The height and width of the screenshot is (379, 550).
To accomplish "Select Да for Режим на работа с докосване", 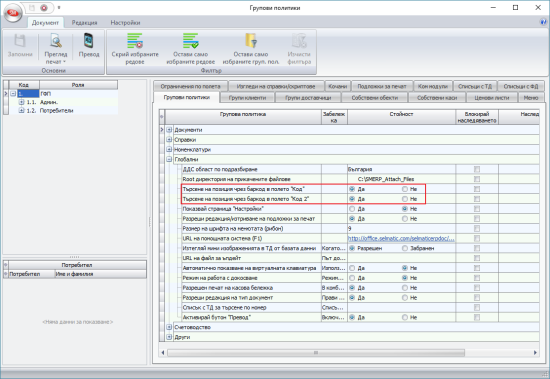I will point(352,278).
